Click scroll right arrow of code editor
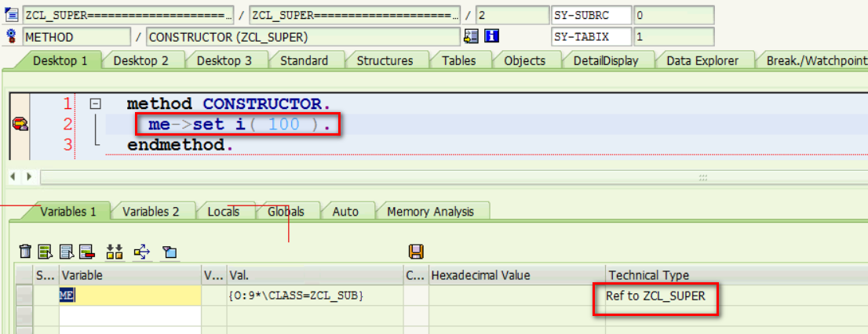This screenshot has width=868, height=334. click(x=29, y=177)
